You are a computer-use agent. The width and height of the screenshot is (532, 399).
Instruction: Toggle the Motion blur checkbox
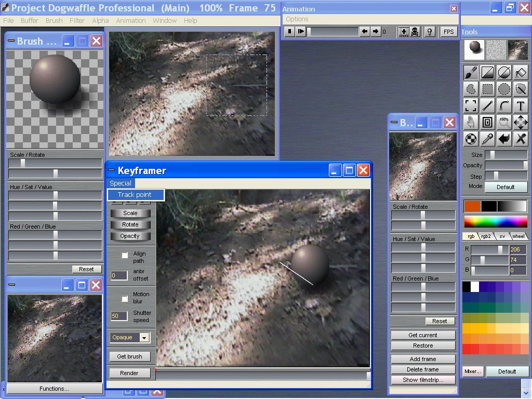(125, 299)
